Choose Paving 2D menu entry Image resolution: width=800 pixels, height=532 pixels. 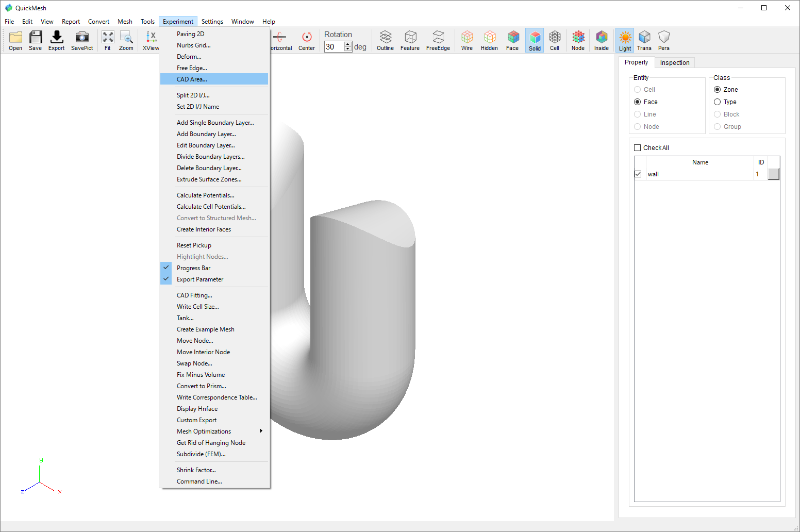[214, 34]
